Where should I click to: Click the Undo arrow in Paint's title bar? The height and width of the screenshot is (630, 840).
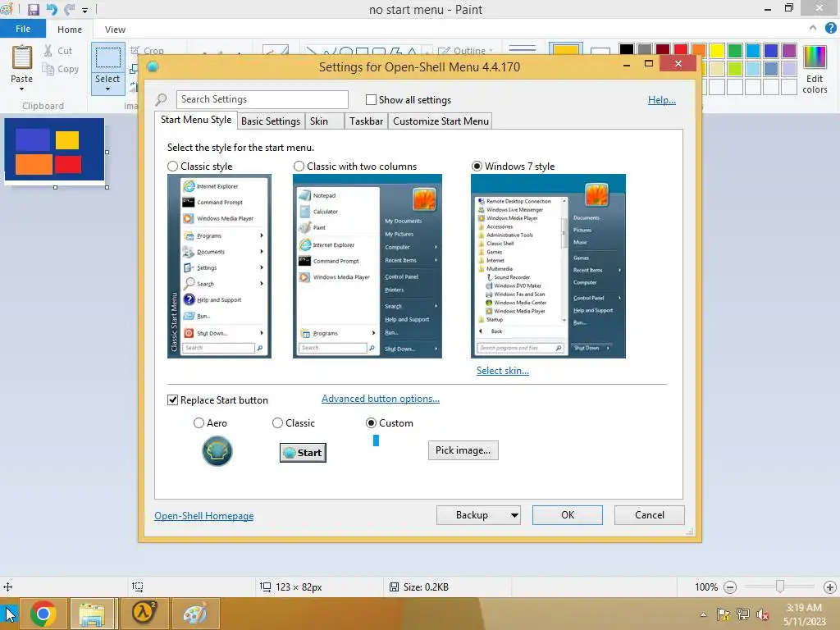pos(52,10)
